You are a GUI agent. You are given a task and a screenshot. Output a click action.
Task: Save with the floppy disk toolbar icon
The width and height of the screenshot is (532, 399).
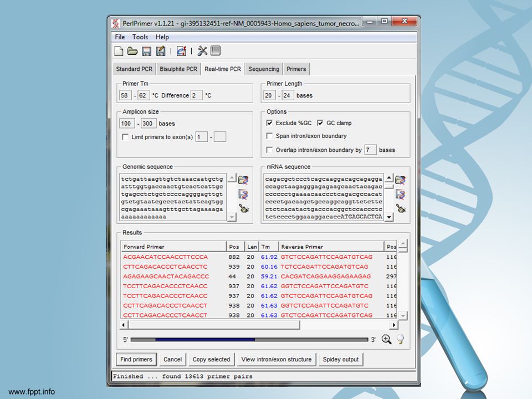coord(146,51)
